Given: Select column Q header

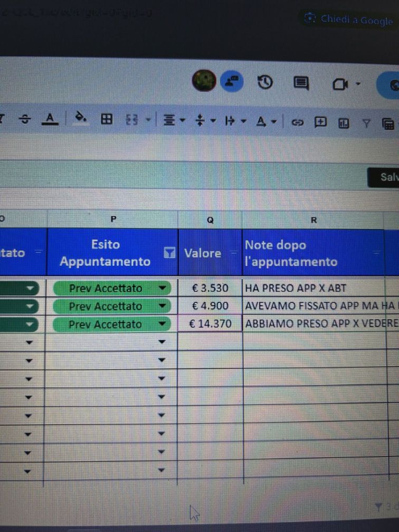Looking at the screenshot, I should click(x=211, y=220).
